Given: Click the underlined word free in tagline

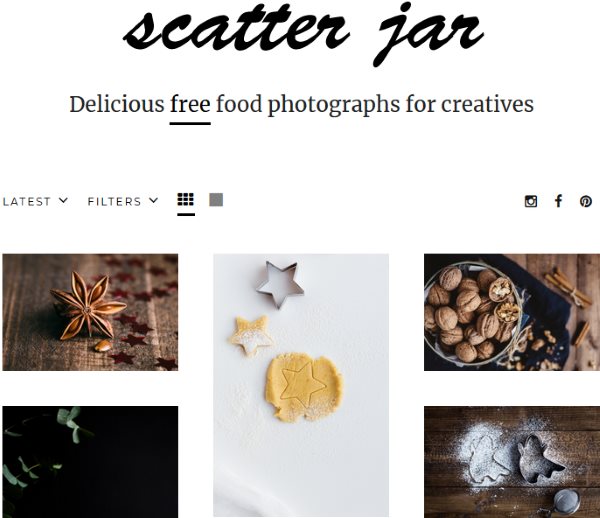Looking at the screenshot, I should tap(190, 104).
